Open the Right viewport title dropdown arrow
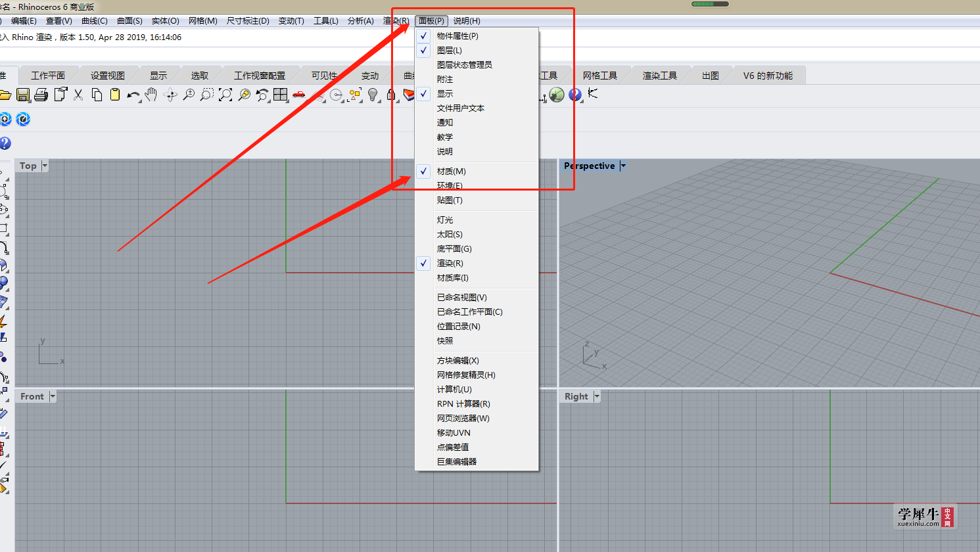980x552 pixels. pos(597,397)
